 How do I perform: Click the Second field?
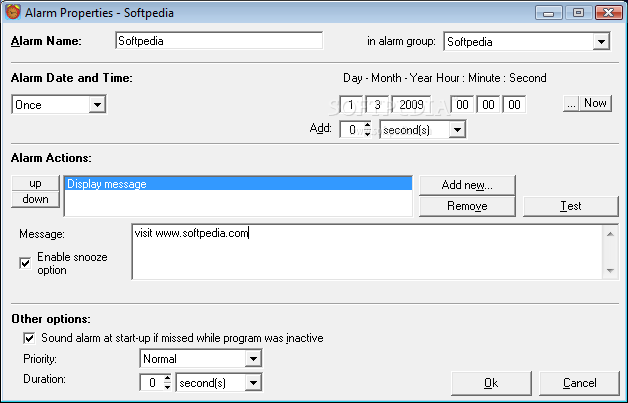pos(514,105)
